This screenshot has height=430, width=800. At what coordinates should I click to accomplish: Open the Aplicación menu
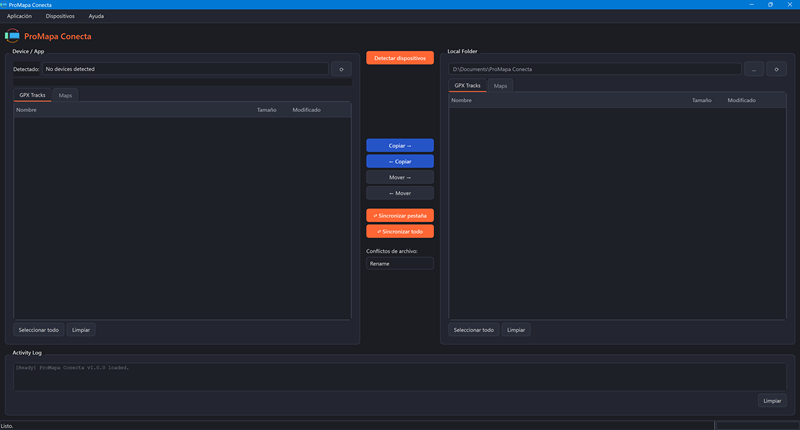point(19,16)
